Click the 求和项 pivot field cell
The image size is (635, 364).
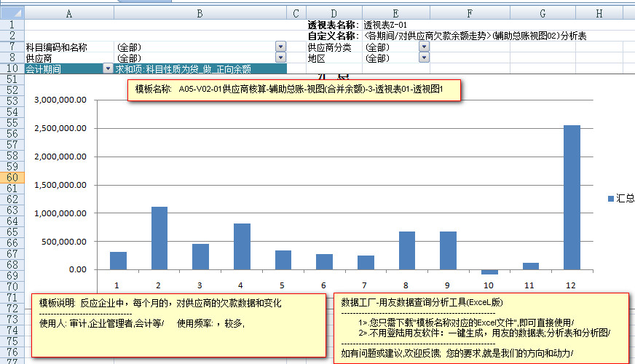coord(200,69)
